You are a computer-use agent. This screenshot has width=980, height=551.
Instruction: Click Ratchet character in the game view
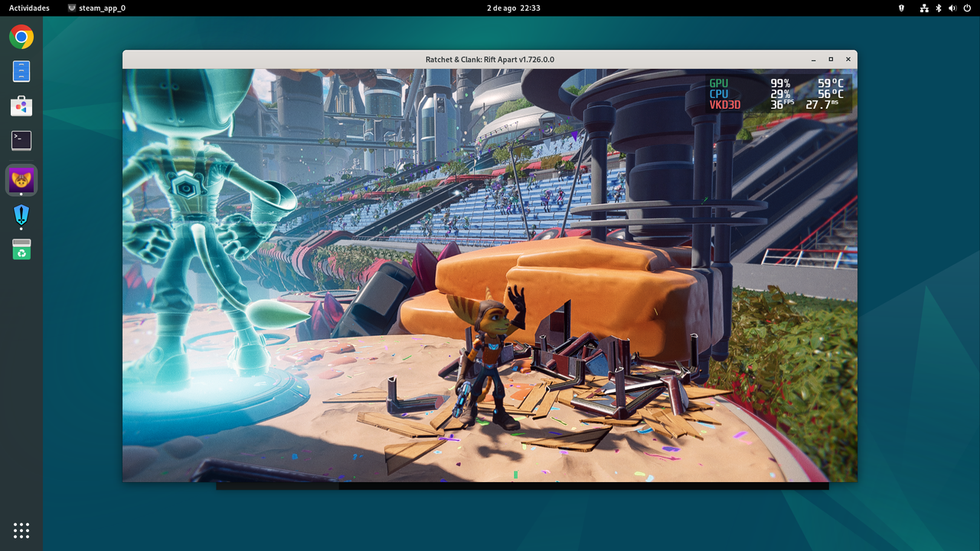point(488,360)
